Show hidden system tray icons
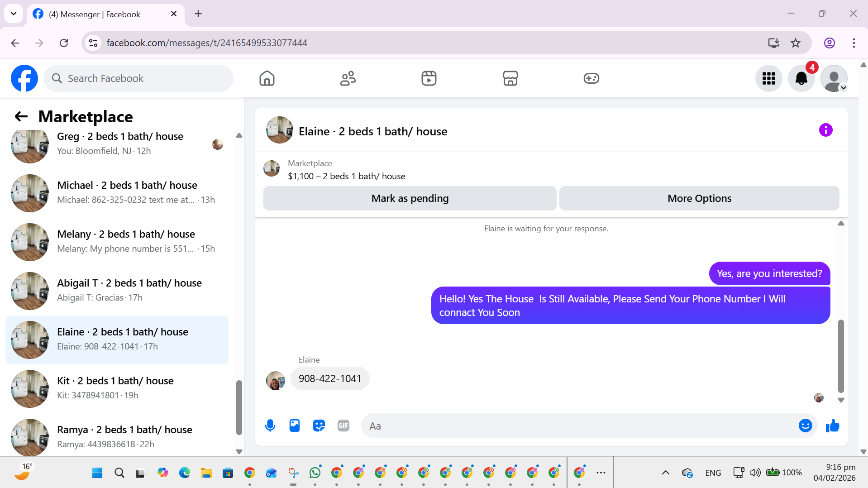The width and height of the screenshot is (868, 488). tap(666, 473)
